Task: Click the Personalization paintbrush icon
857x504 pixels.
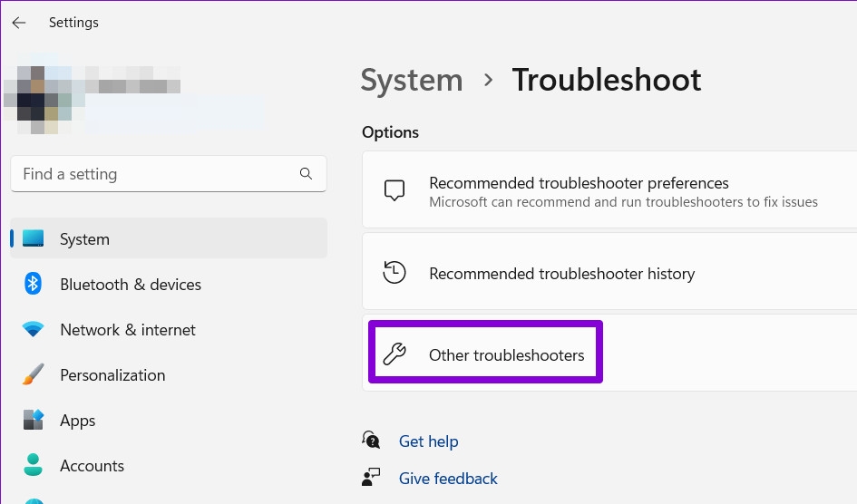Action: tap(33, 374)
